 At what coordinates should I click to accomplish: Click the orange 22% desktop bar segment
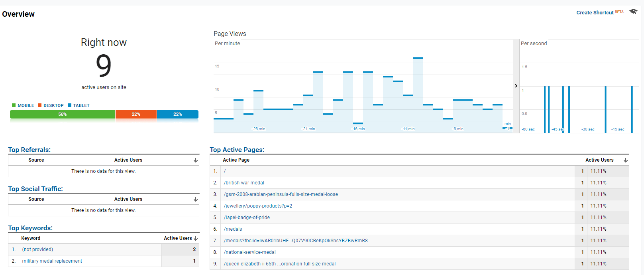pos(136,115)
